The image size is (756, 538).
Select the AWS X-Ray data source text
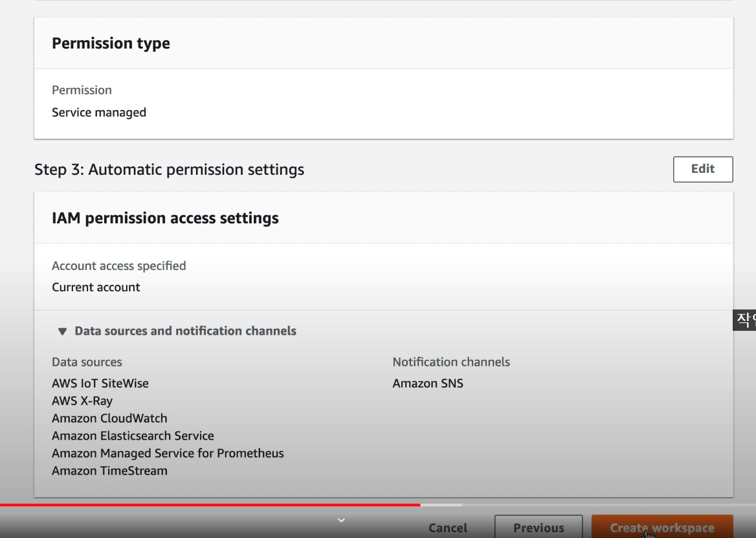[82, 401]
